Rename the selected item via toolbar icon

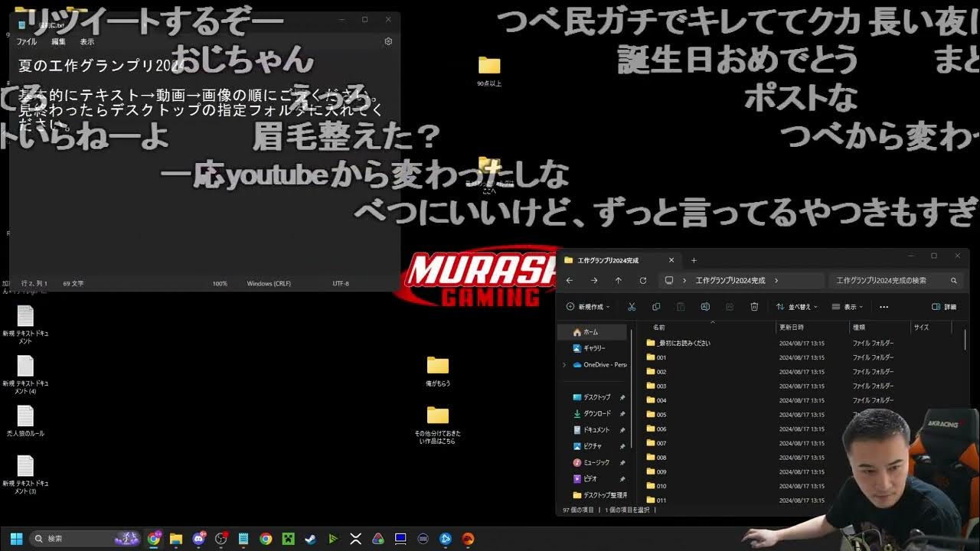coord(705,307)
